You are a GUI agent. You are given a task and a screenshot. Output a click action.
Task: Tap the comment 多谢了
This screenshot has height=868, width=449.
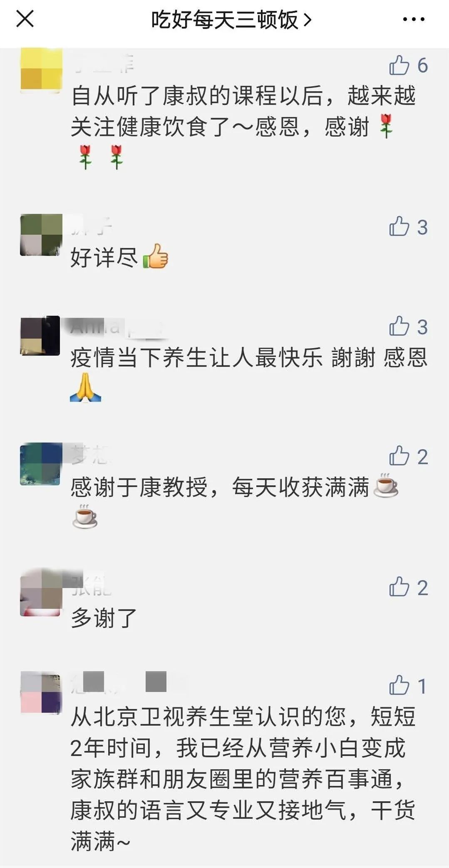click(x=104, y=618)
